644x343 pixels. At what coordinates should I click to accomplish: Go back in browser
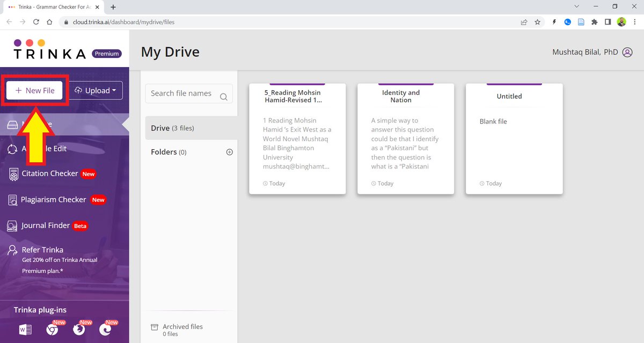point(9,22)
